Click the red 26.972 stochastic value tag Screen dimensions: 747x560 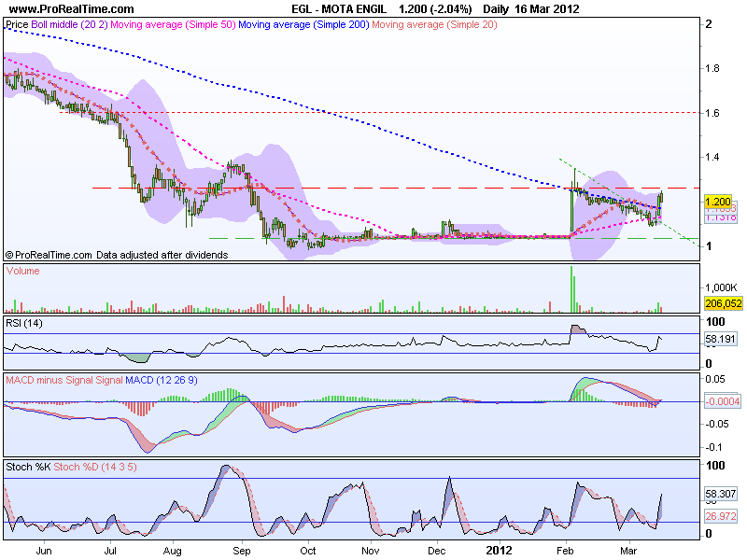pyautogui.click(x=721, y=516)
